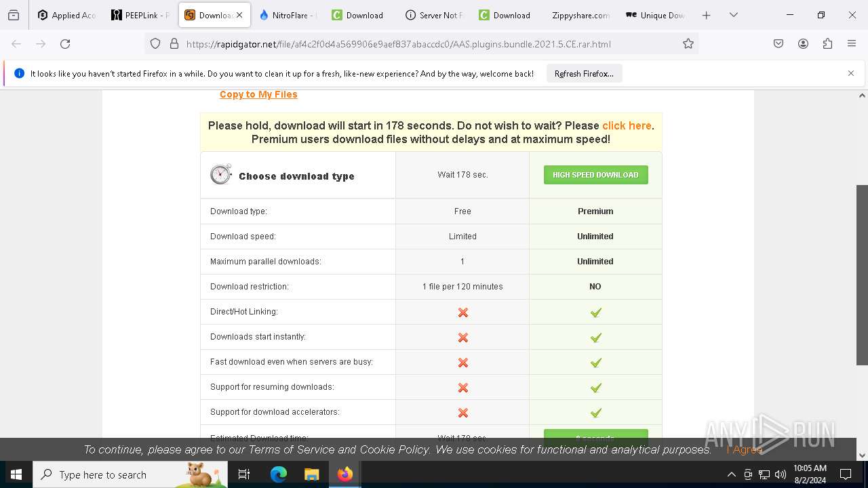Open the volume control tray icon

coord(780,474)
